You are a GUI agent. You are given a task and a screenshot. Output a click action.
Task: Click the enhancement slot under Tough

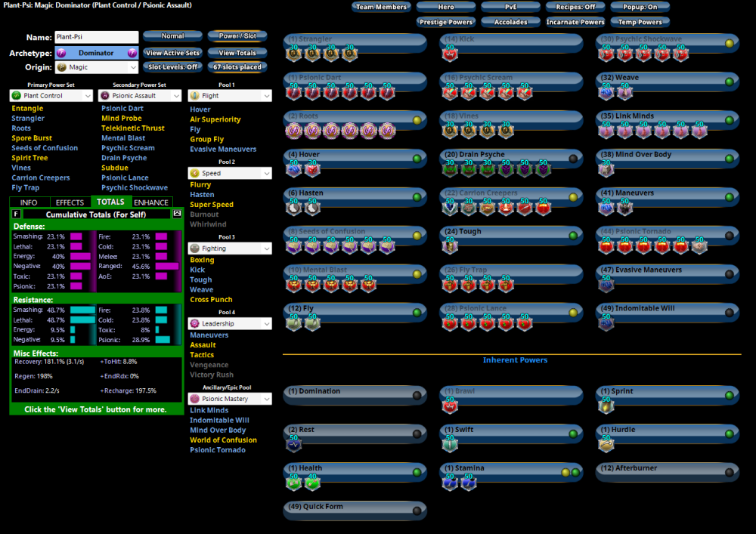pos(450,246)
